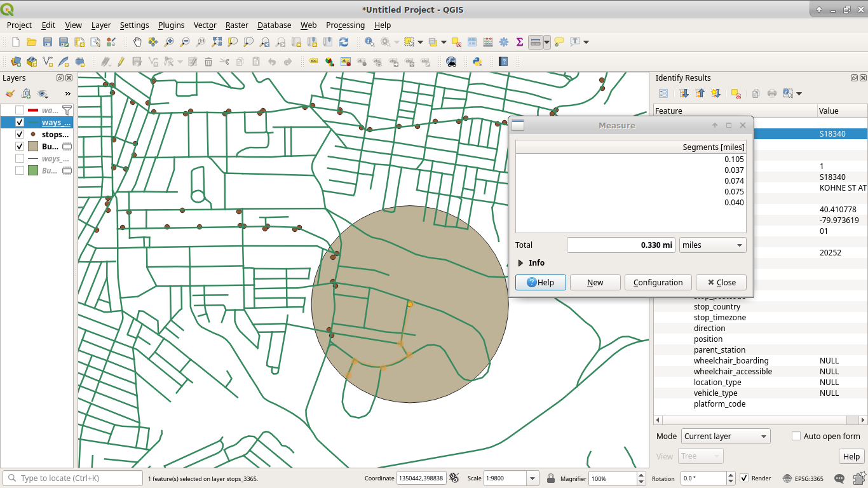
Task: Open the Python console icon
Action: [x=477, y=62]
